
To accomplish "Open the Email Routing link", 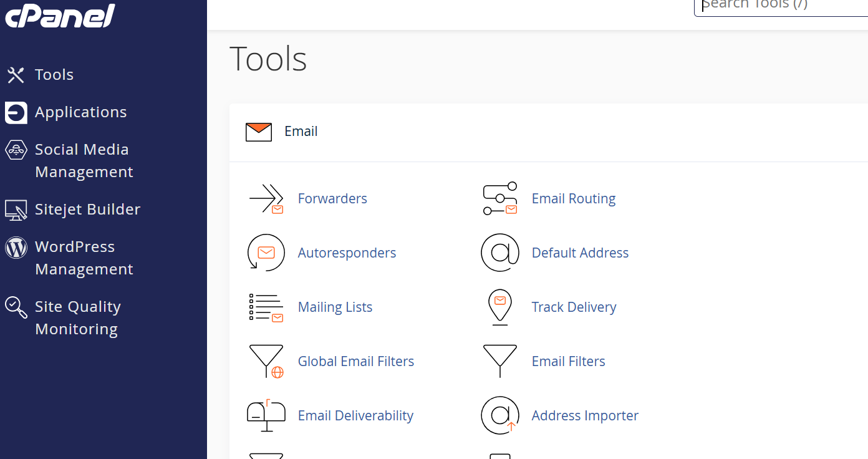I will 574,199.
